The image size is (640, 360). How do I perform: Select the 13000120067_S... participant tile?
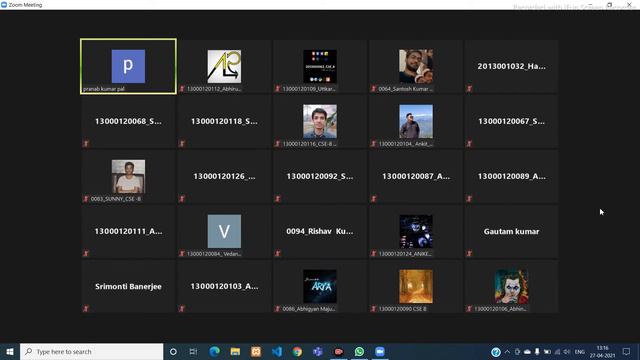click(511, 121)
